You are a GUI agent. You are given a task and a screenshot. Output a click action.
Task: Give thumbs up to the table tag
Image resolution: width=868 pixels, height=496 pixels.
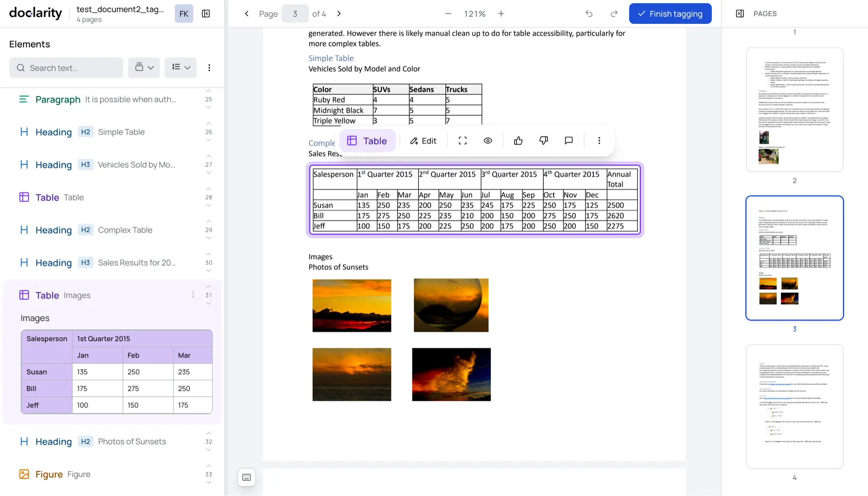(x=518, y=140)
